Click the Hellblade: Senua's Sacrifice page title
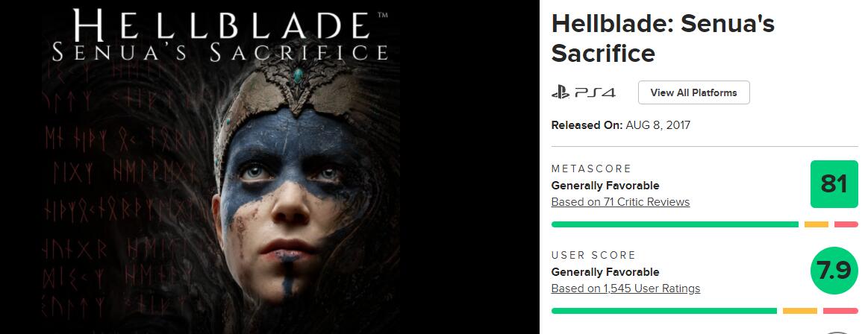 click(x=663, y=39)
